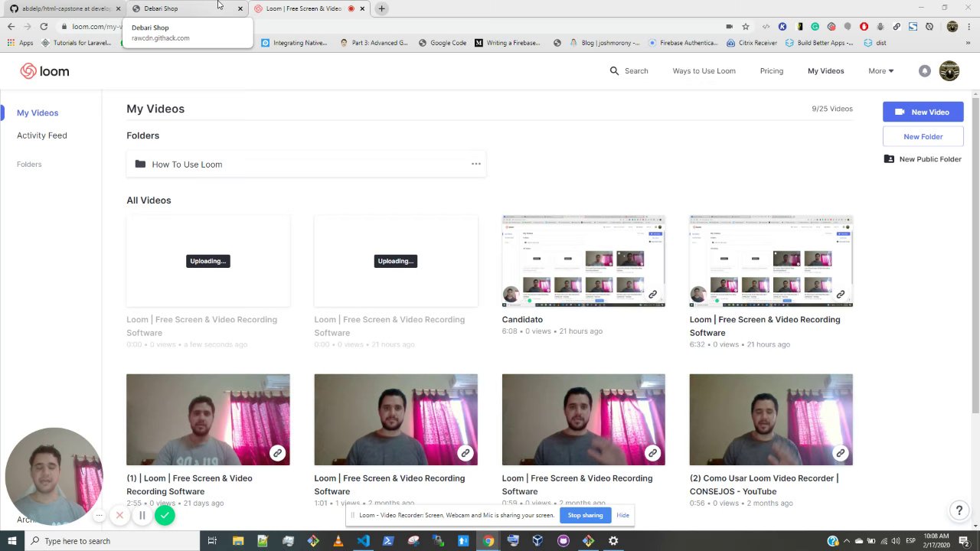The image size is (980, 551).
Task: Open the Windows Start menu
Action: coord(12,541)
